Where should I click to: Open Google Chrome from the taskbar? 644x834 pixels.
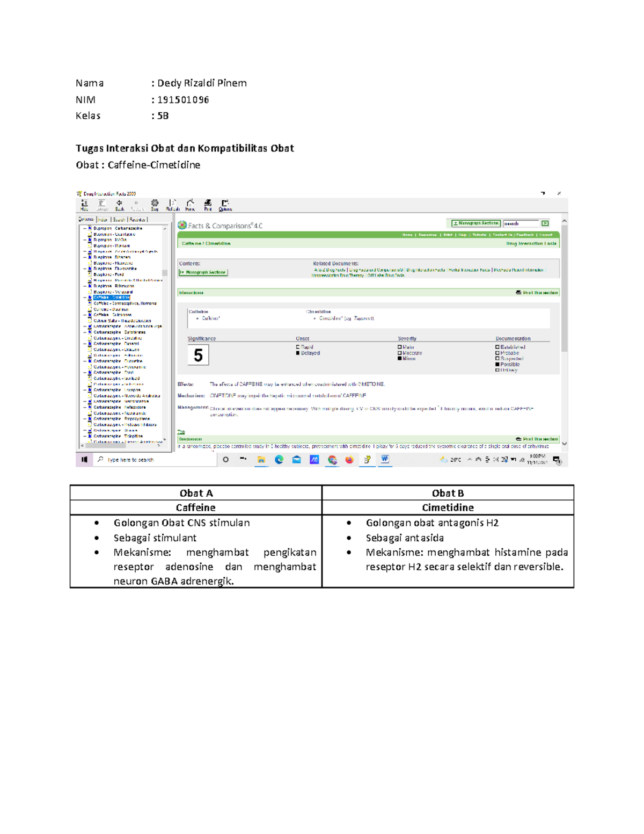(x=332, y=460)
